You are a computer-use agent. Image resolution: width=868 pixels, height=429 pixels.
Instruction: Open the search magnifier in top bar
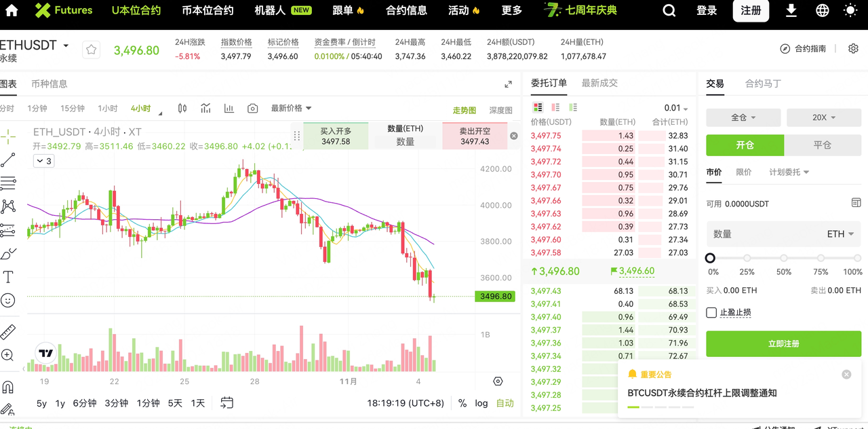(669, 10)
